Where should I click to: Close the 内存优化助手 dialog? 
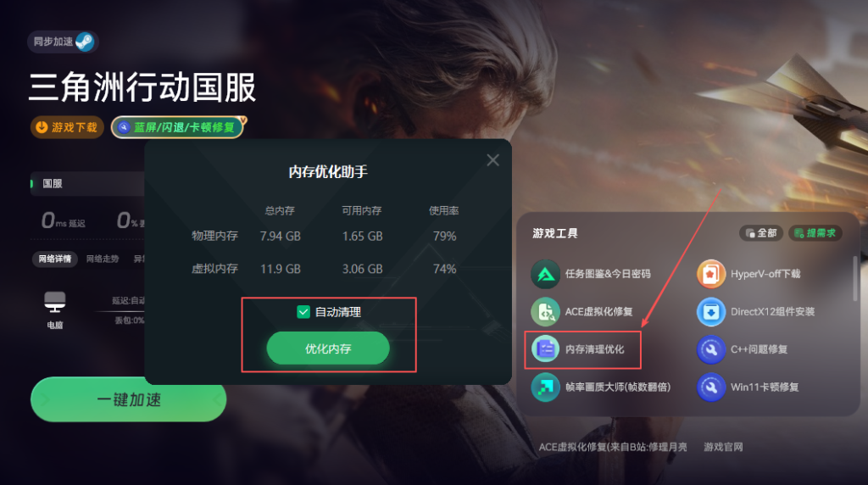pos(492,160)
